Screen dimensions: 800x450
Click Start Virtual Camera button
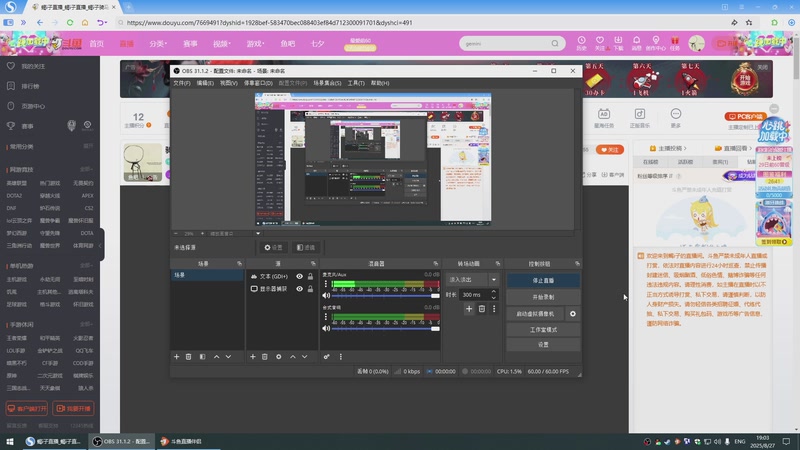click(535, 314)
